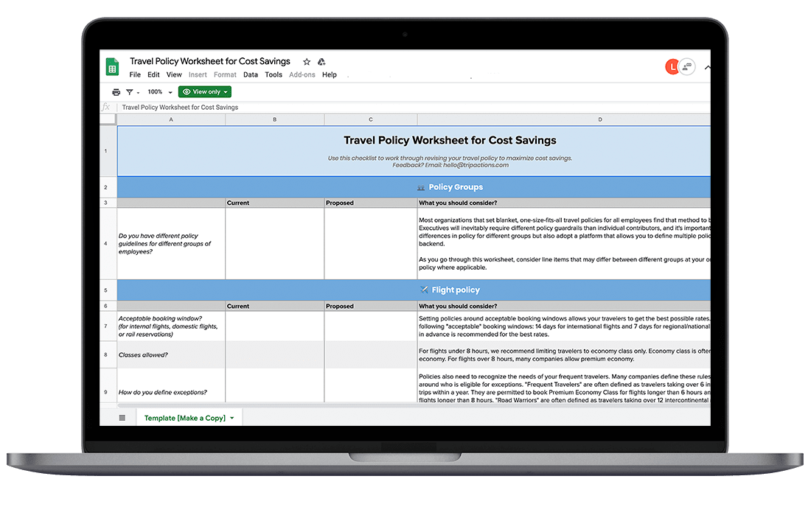Image resolution: width=811 pixels, height=532 pixels.
Task: Select column B header
Action: pos(275,119)
